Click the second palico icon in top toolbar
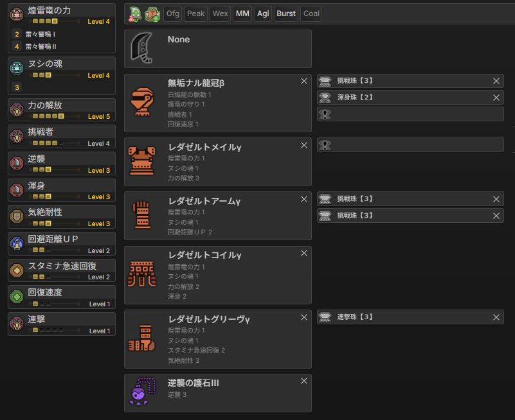515x420 pixels. click(x=152, y=13)
